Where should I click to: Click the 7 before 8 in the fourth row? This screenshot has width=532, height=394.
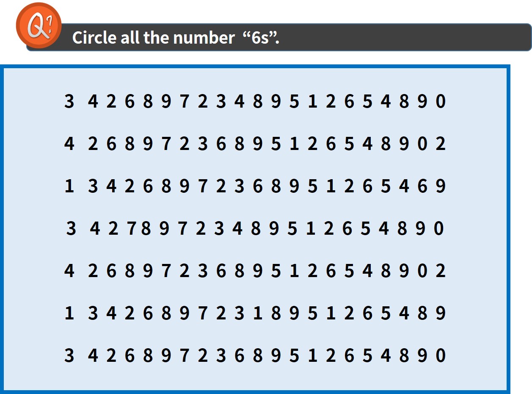[x=132, y=229]
